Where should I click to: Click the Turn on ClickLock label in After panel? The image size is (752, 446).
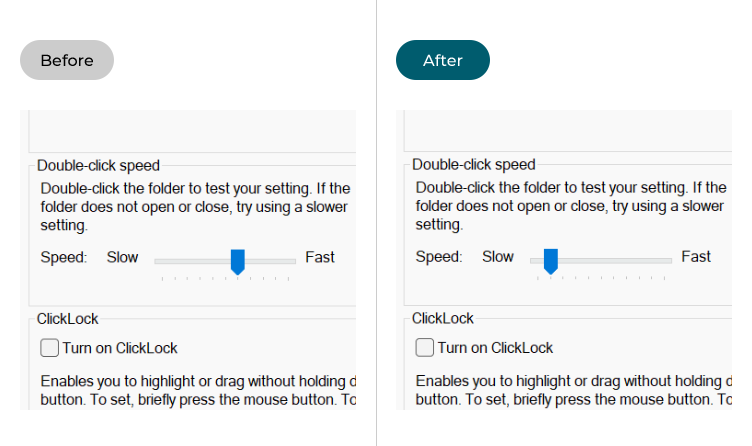pyautogui.click(x=495, y=347)
